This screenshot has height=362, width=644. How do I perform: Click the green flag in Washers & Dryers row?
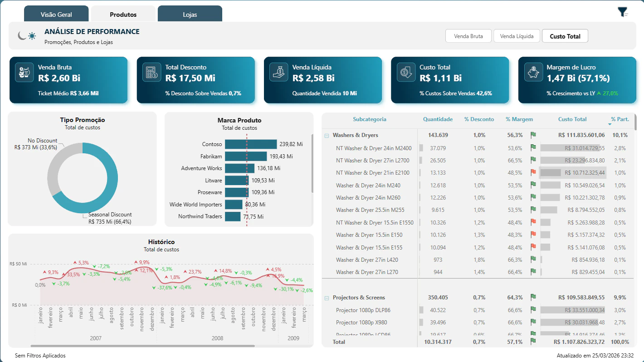tap(533, 135)
